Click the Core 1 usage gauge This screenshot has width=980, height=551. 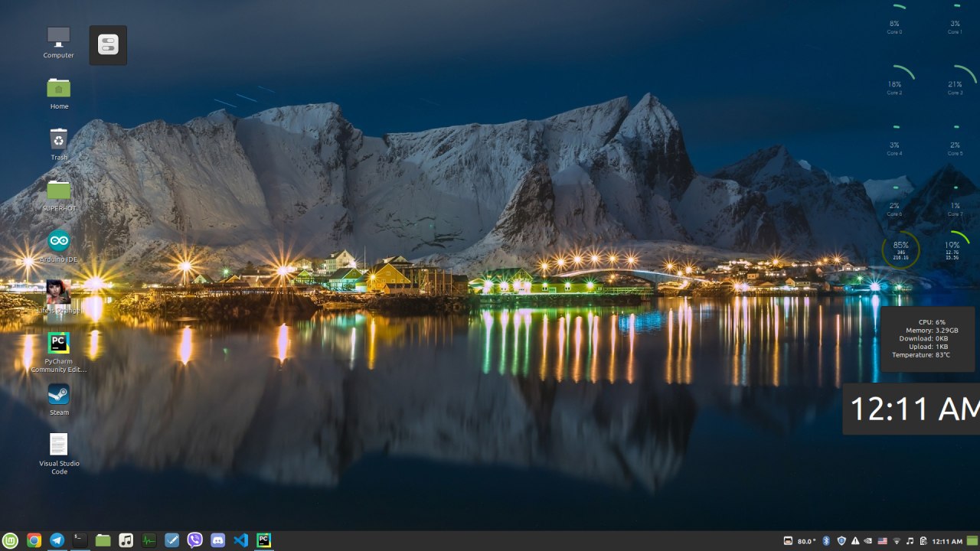click(x=955, y=21)
